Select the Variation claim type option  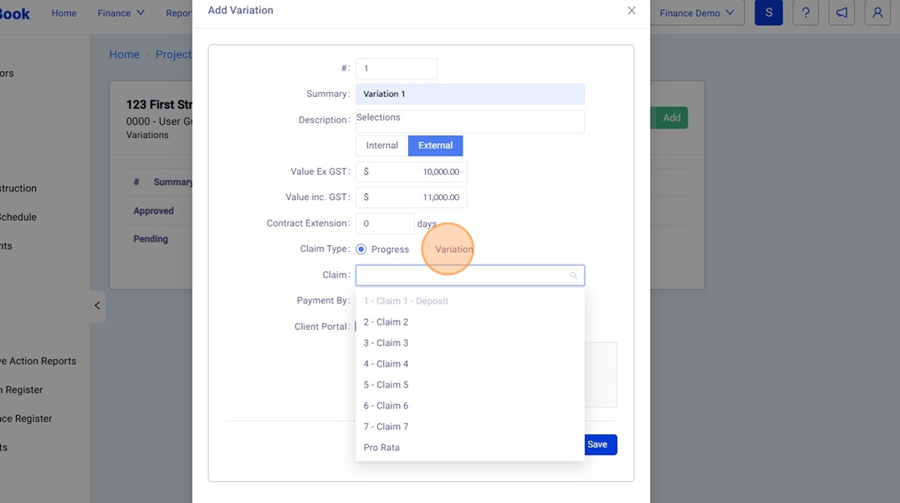453,249
